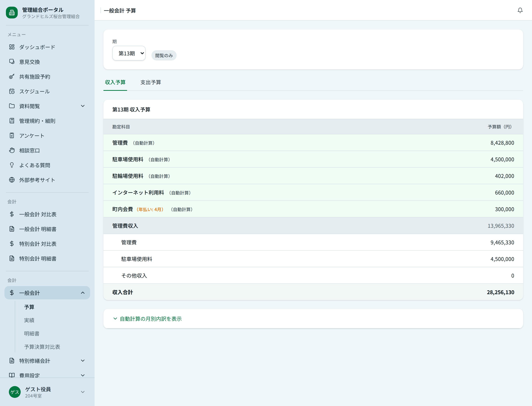The height and width of the screenshot is (406, 532).
Task: Click the 意見交換 chat bubble icon
Action: (12, 62)
